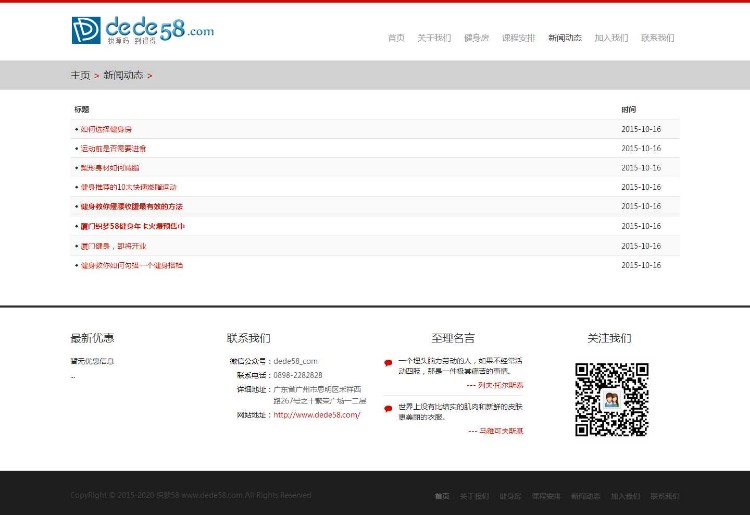
Task: Click the 联系我们 footer section heading
Action: tap(249, 338)
